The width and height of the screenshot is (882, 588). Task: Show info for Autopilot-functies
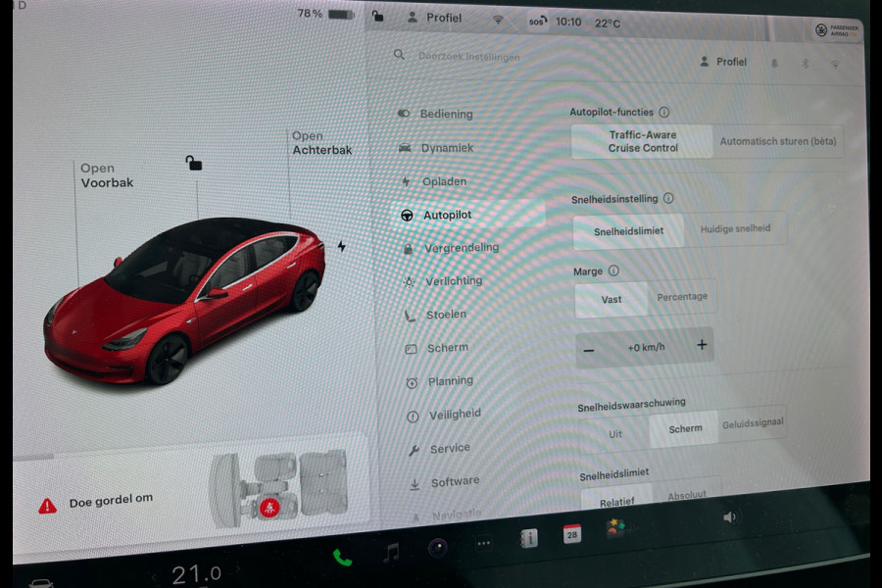pyautogui.click(x=664, y=112)
